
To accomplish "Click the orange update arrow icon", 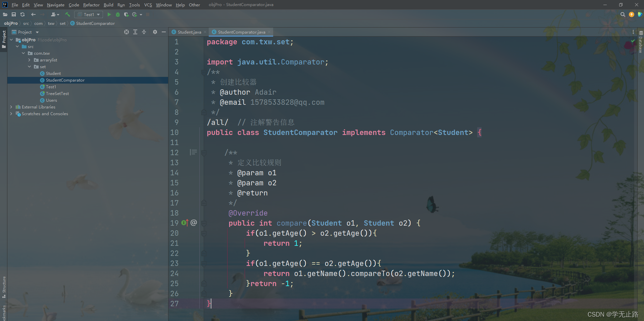I will [x=632, y=14].
